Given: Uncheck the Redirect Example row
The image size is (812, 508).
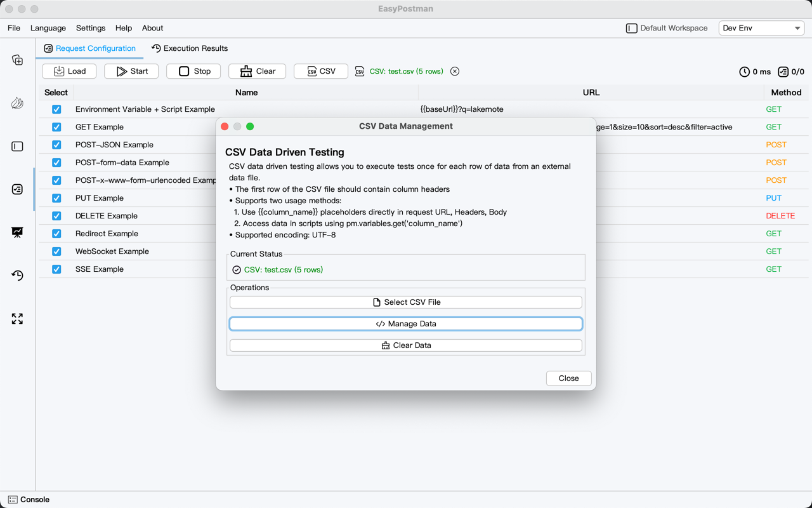Looking at the screenshot, I should (x=56, y=234).
